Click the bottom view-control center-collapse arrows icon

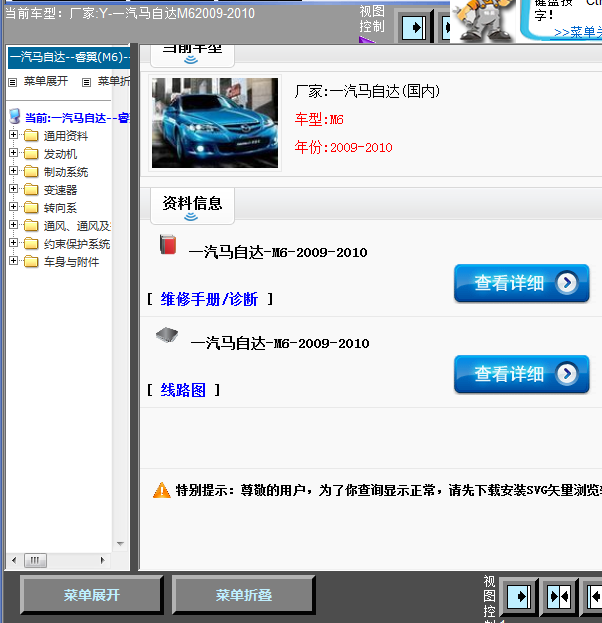[559, 596]
